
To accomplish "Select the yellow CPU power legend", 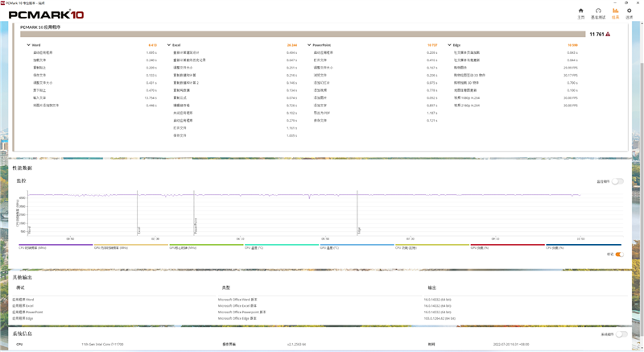I will tap(432, 246).
